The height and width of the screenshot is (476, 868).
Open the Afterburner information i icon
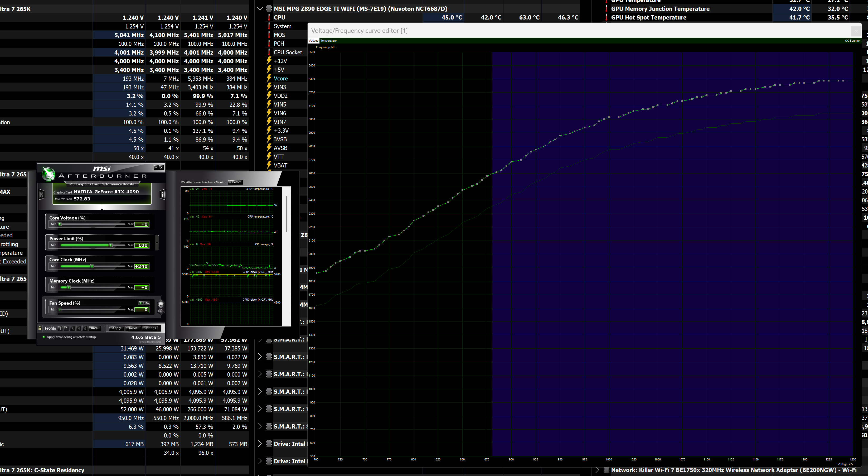[162, 194]
